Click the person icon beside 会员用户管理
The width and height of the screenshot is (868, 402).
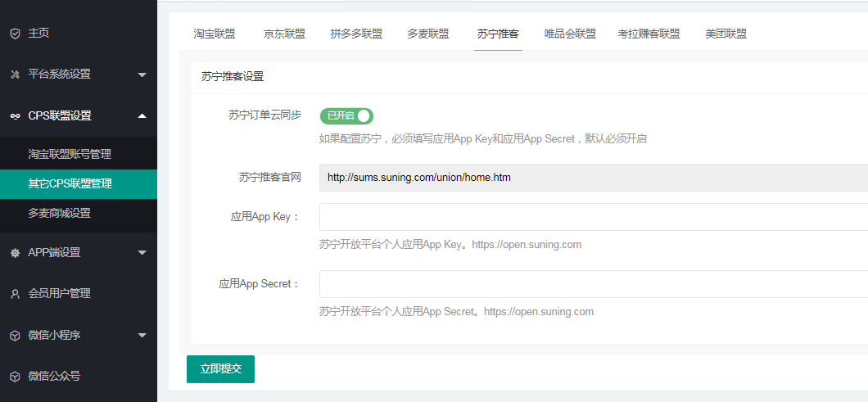tap(15, 294)
